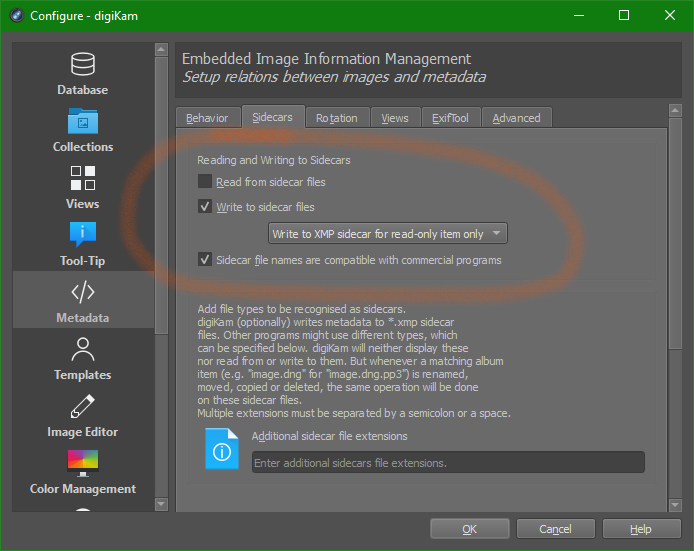Open the Database settings page icon
The width and height of the screenshot is (694, 551).
[83, 65]
